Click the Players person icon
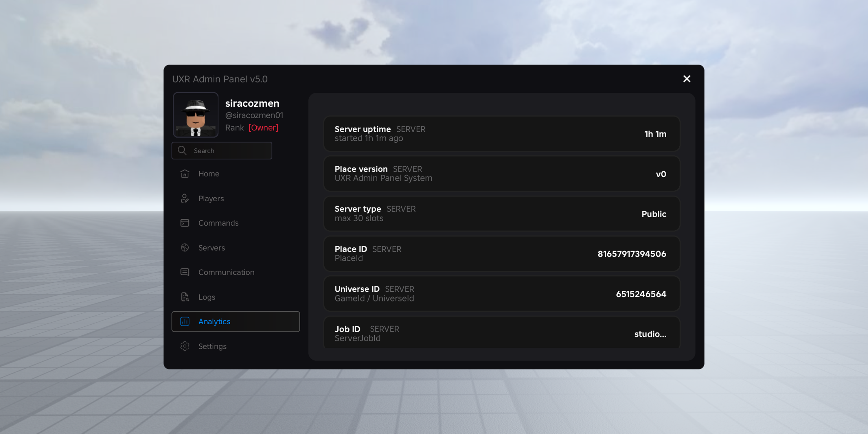The image size is (868, 434). [185, 198]
